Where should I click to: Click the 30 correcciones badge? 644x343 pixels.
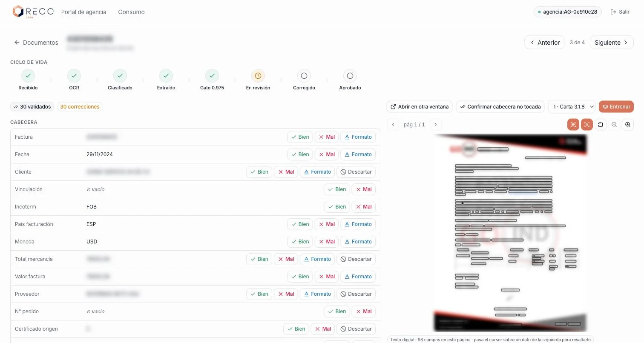(x=80, y=107)
